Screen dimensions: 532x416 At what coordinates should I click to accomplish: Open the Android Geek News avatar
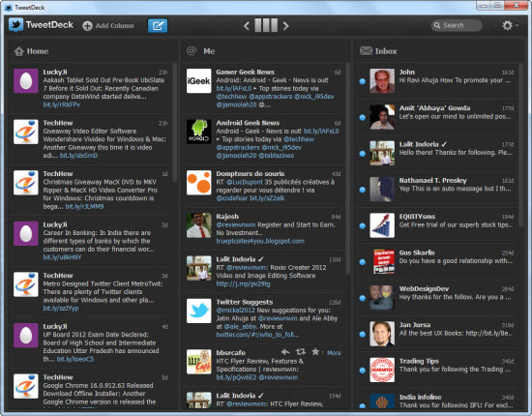pyautogui.click(x=199, y=132)
